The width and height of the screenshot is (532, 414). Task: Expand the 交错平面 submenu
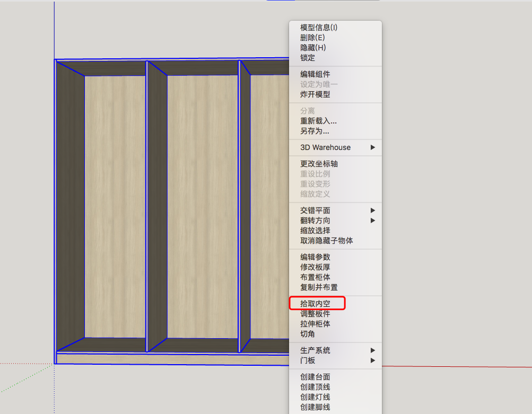(315, 210)
